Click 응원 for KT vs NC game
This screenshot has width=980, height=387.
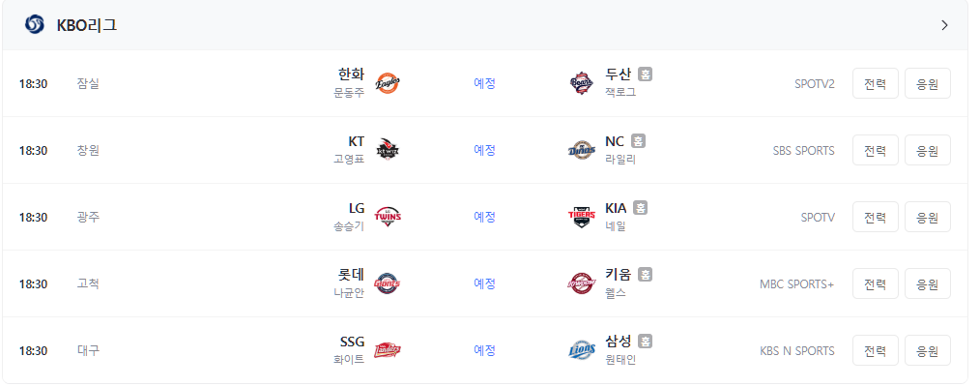928,150
